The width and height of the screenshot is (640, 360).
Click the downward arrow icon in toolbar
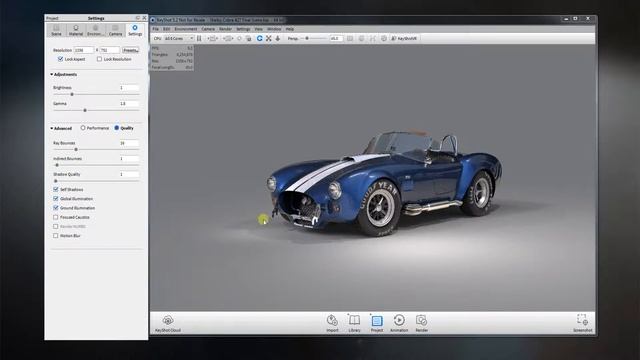pyautogui.click(x=278, y=38)
